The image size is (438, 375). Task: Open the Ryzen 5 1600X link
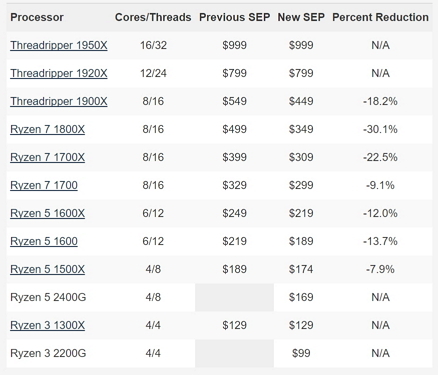(47, 213)
